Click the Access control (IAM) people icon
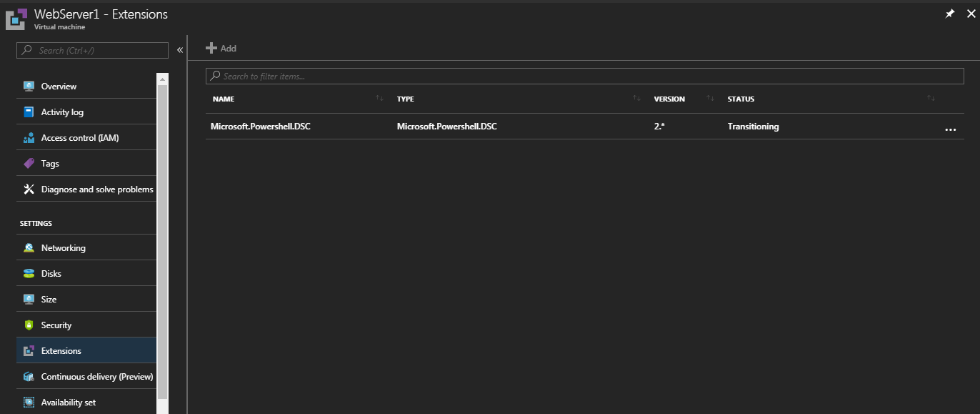This screenshot has height=414, width=980. click(29, 137)
